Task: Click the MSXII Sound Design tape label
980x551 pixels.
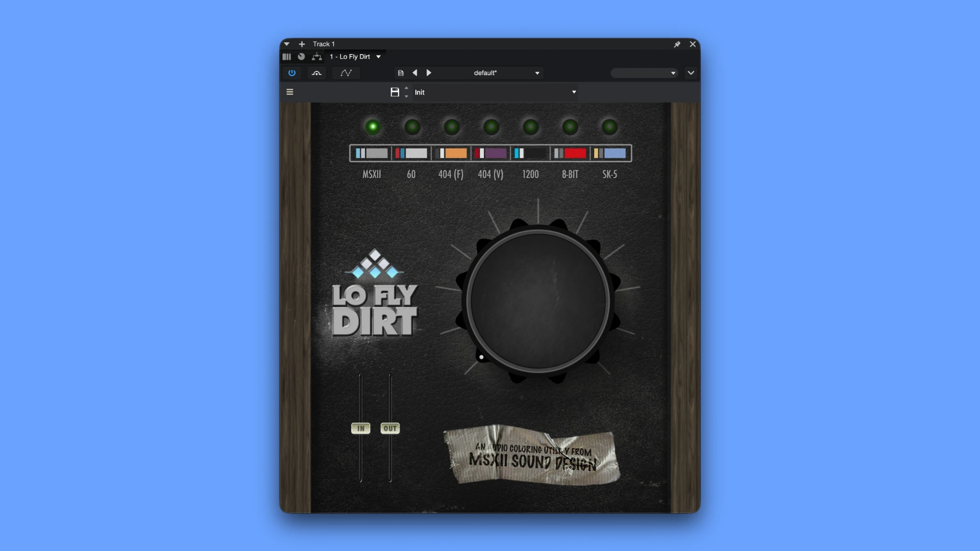Action: pyautogui.click(x=532, y=456)
